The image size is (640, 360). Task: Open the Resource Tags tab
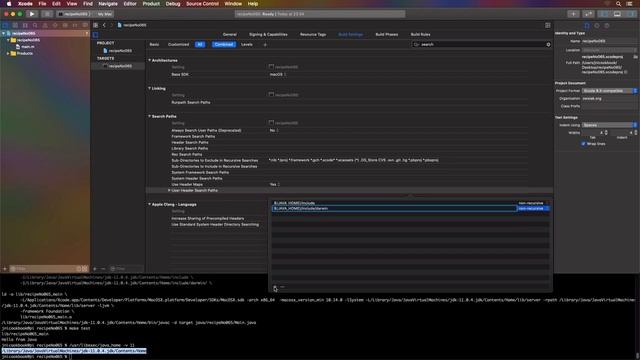coord(313,34)
